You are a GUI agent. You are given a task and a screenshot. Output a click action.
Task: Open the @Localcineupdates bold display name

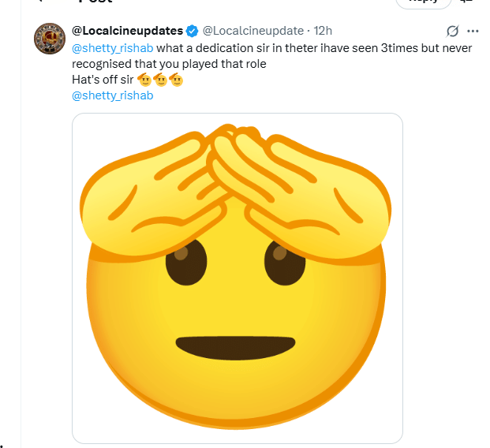128,31
